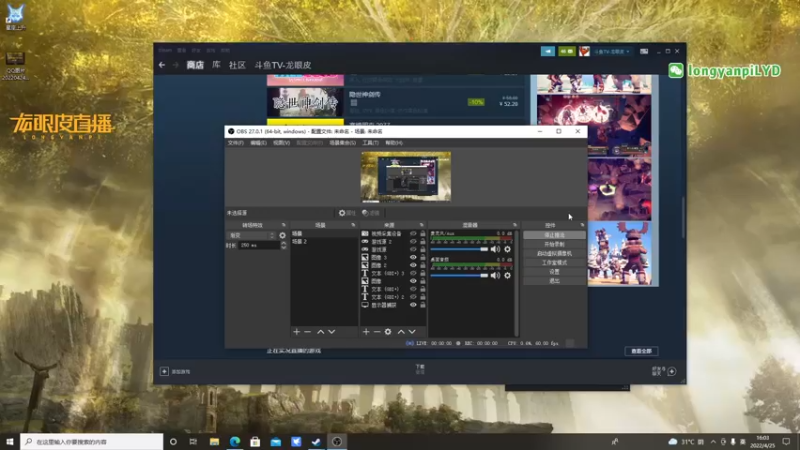Toggle visibility of 文本 (GDI+) 3 source
The height and width of the screenshot is (450, 800).
pos(413,273)
